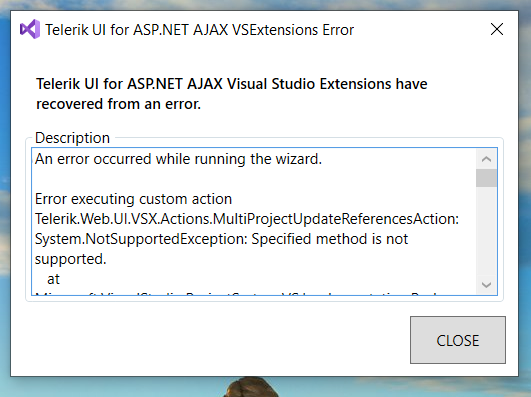Click the 'at' stack trace line
This screenshot has width=531, height=397.
pos(54,279)
